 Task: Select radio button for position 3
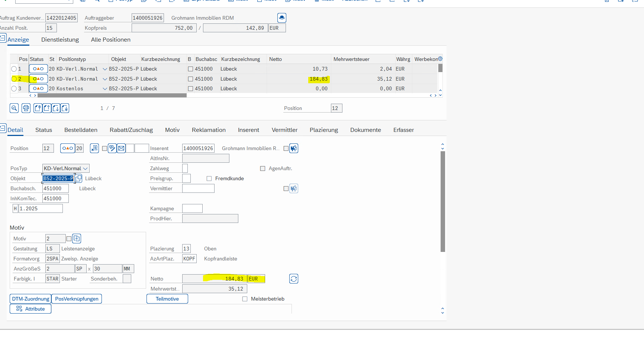14,88
